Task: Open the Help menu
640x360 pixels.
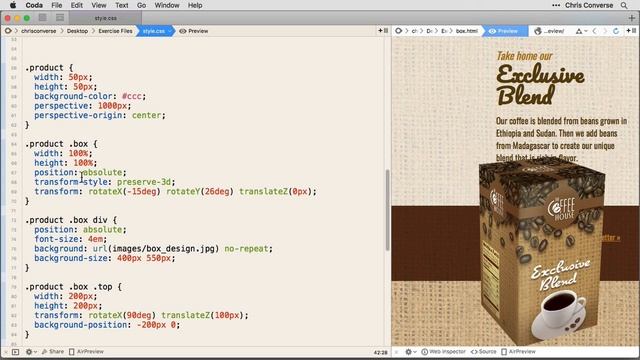Action: [x=195, y=5]
